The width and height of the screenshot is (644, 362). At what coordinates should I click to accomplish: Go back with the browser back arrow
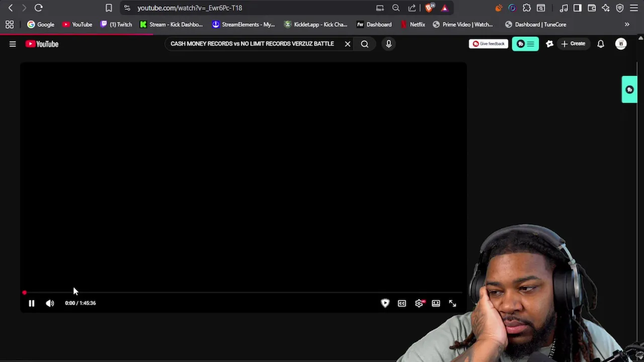coord(11,8)
